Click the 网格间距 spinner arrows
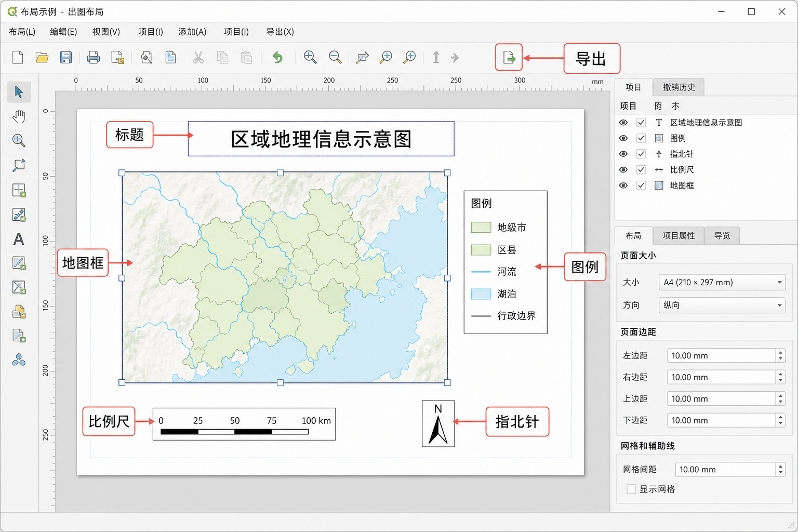The height and width of the screenshot is (532, 798). coord(780,469)
